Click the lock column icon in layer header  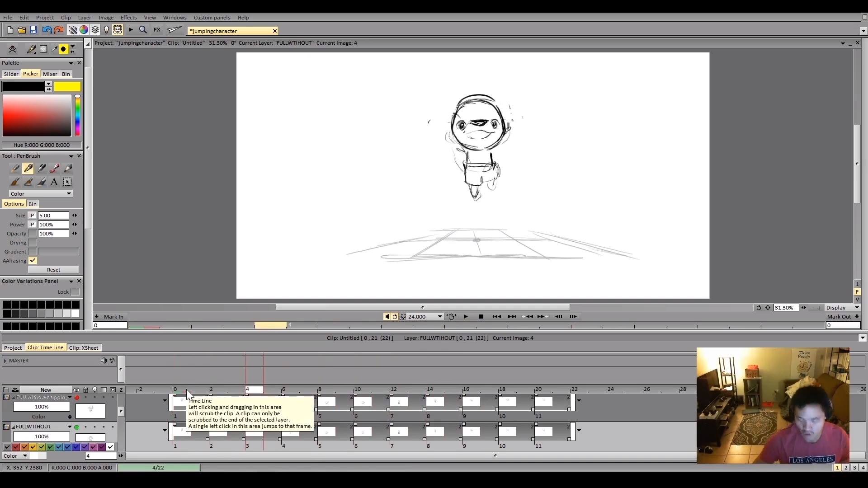point(85,390)
